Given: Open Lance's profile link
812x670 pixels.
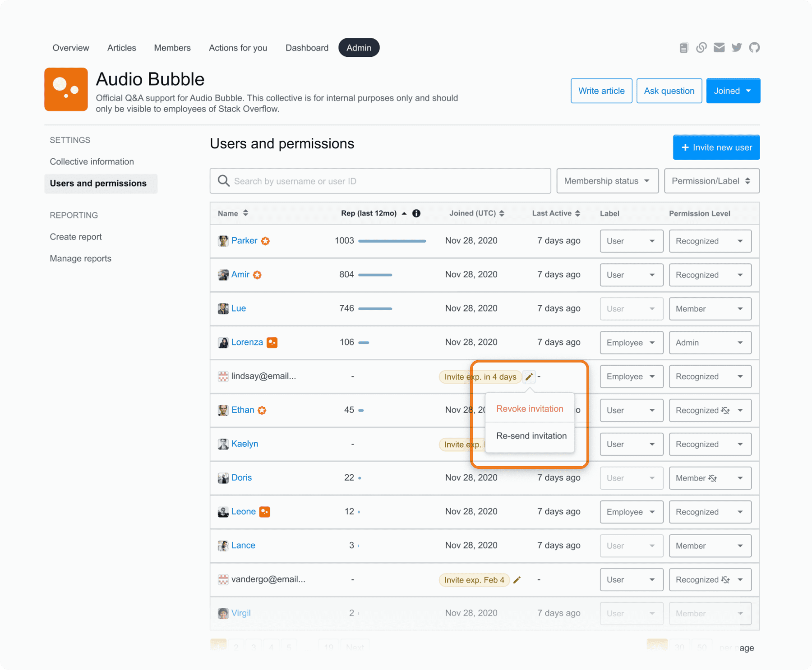Looking at the screenshot, I should tap(243, 545).
